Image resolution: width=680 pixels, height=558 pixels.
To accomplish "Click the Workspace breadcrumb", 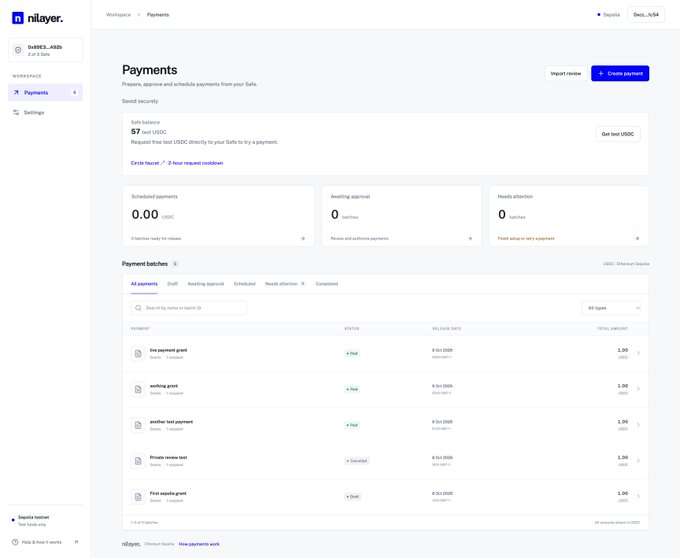I will (x=118, y=15).
